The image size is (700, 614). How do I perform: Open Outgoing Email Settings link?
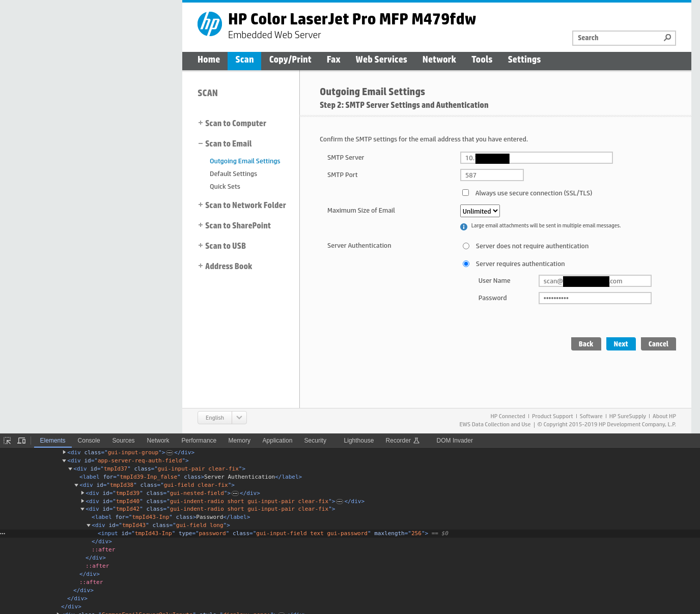[245, 161]
